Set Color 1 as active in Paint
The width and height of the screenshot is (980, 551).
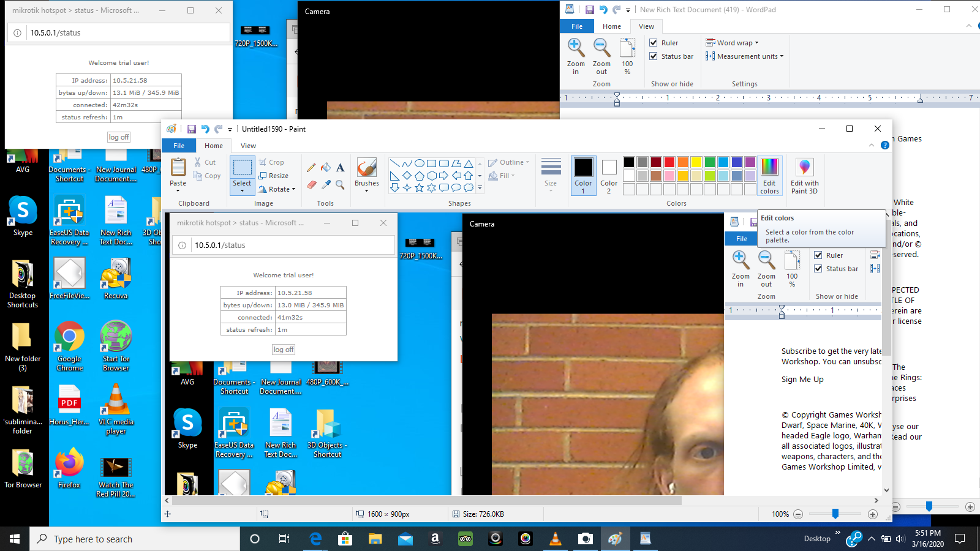coord(584,176)
